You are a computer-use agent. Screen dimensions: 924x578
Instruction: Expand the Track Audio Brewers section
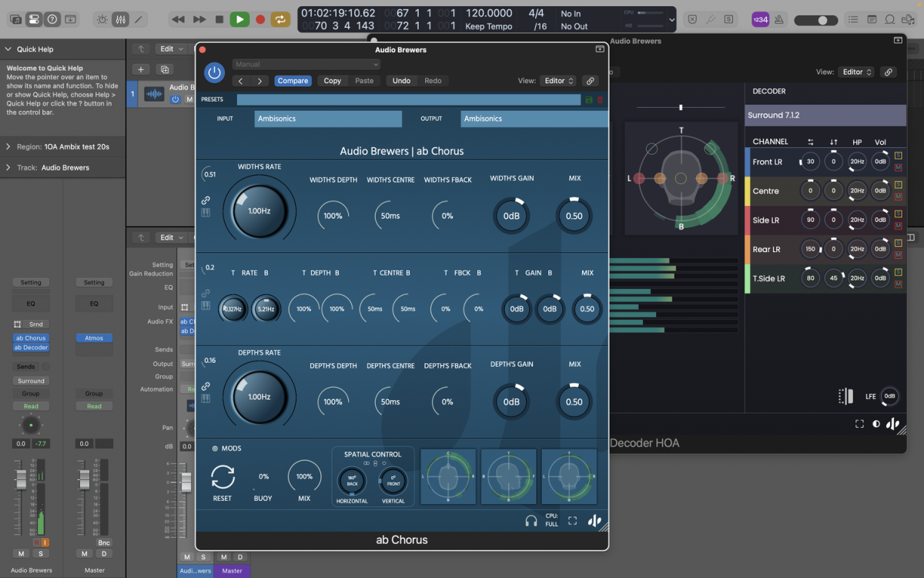pos(8,167)
